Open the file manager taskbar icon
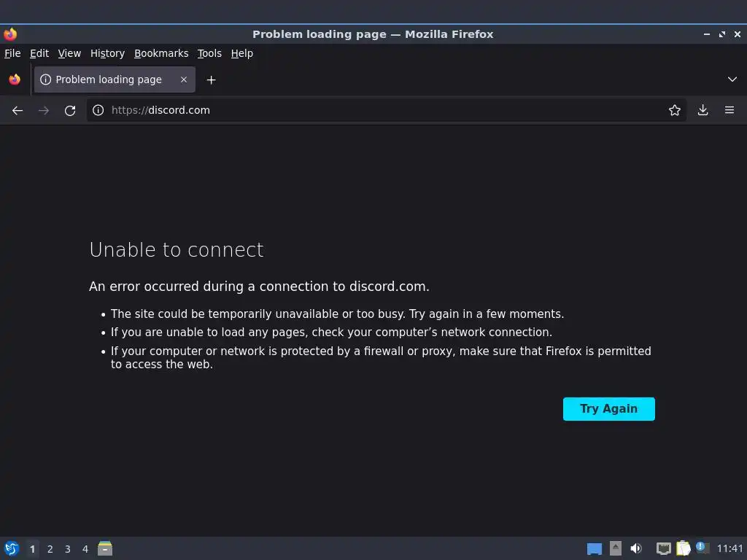 pyautogui.click(x=105, y=548)
